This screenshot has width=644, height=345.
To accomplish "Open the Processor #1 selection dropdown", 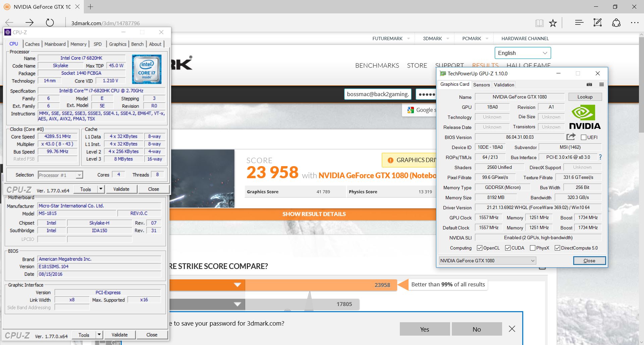I will [x=60, y=175].
